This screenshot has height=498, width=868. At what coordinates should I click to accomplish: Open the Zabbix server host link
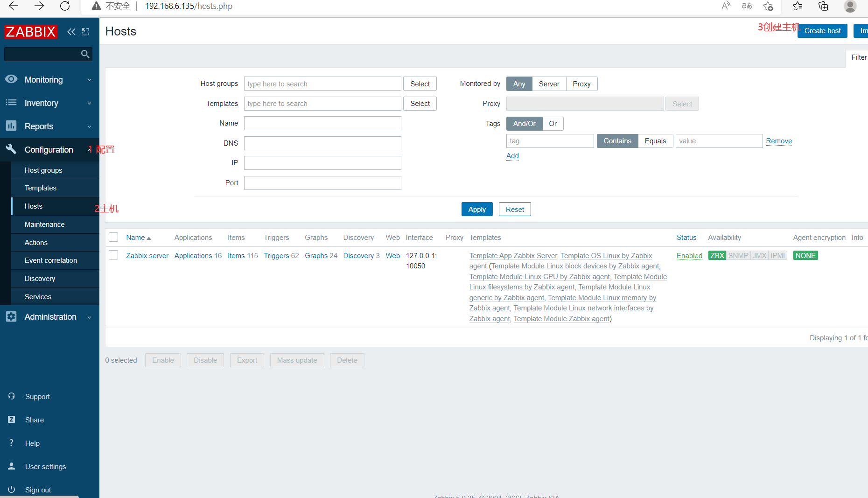(147, 256)
